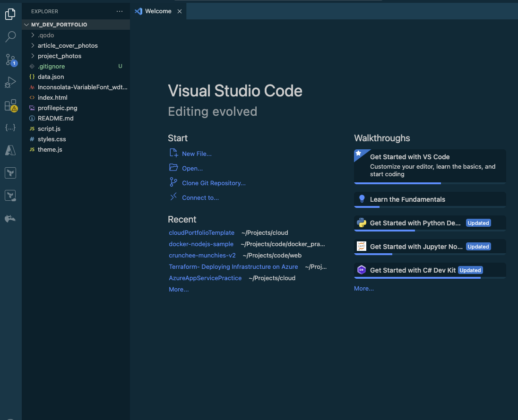
Task: Click Clone Git Repository... link
Action: (x=214, y=183)
